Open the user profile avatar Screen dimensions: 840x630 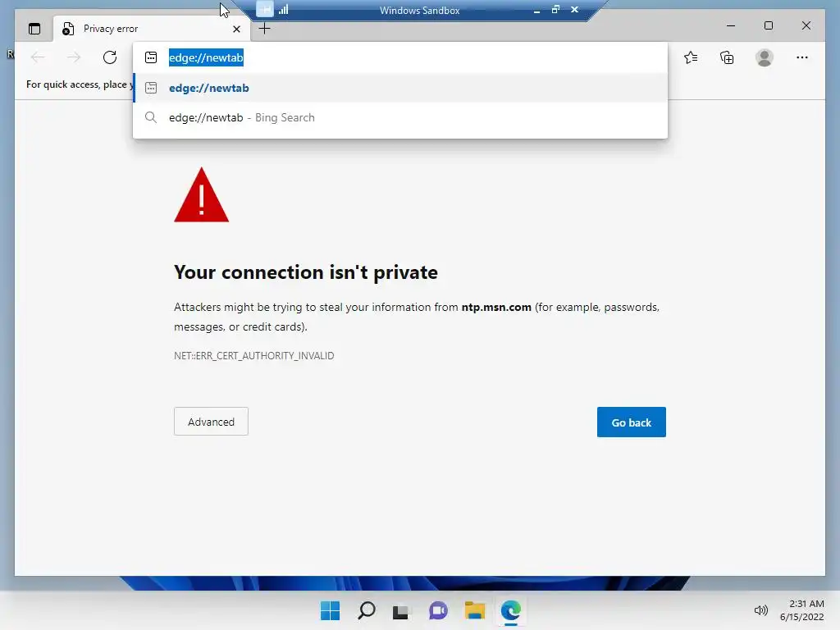pos(765,57)
